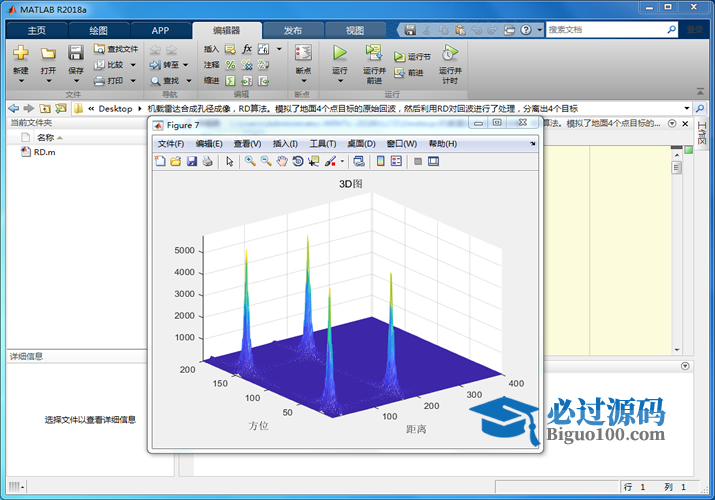The height and width of the screenshot is (500, 715).
Task: Select the Zoom In tool in Figure 7
Action: click(250, 161)
